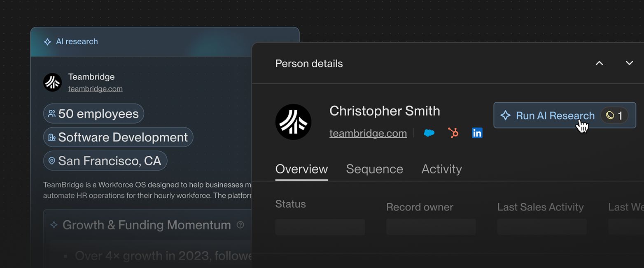Click the Person details heading

tap(309, 64)
